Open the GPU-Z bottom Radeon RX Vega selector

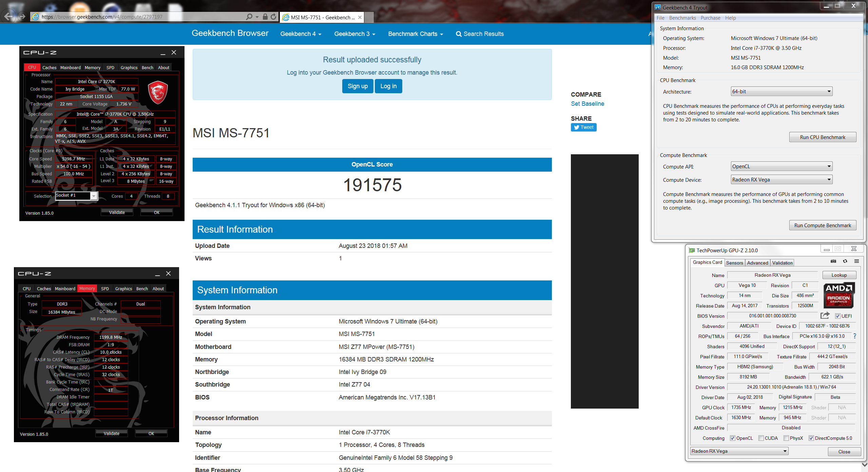tap(739, 451)
